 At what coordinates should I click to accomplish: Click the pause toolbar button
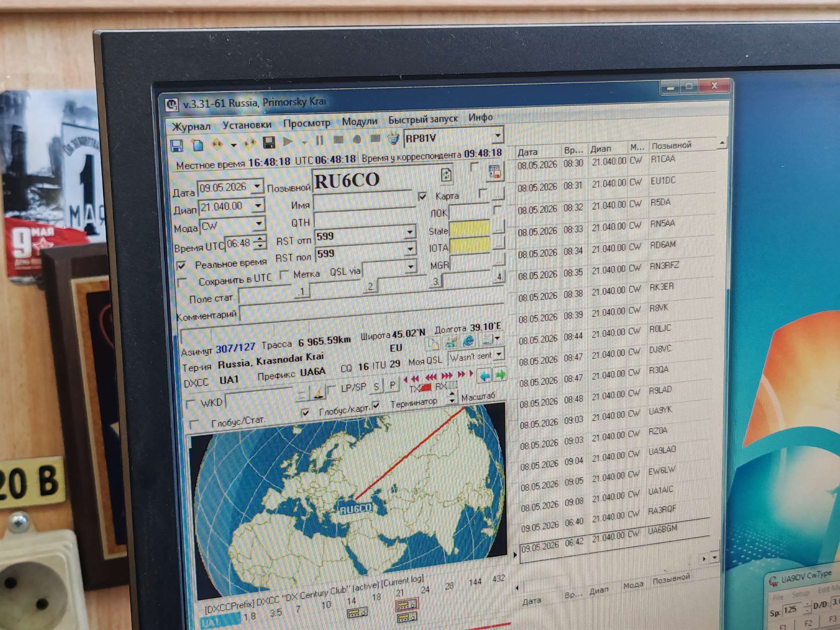(320, 140)
